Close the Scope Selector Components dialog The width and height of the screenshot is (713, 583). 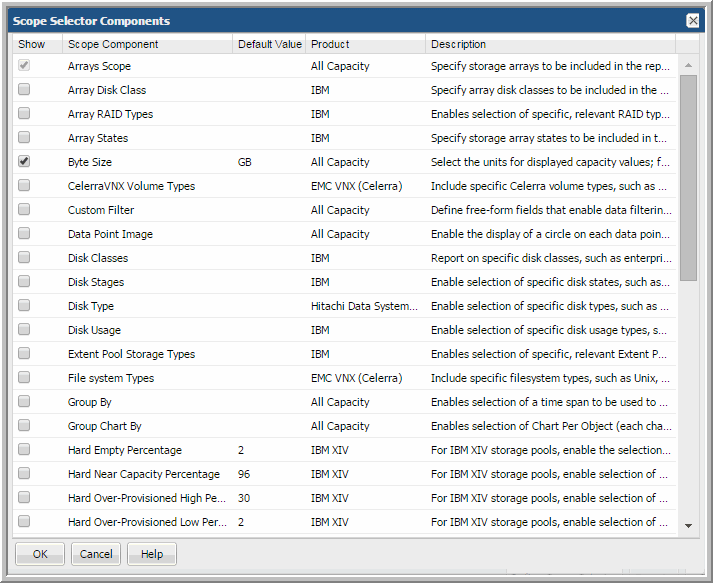point(692,21)
